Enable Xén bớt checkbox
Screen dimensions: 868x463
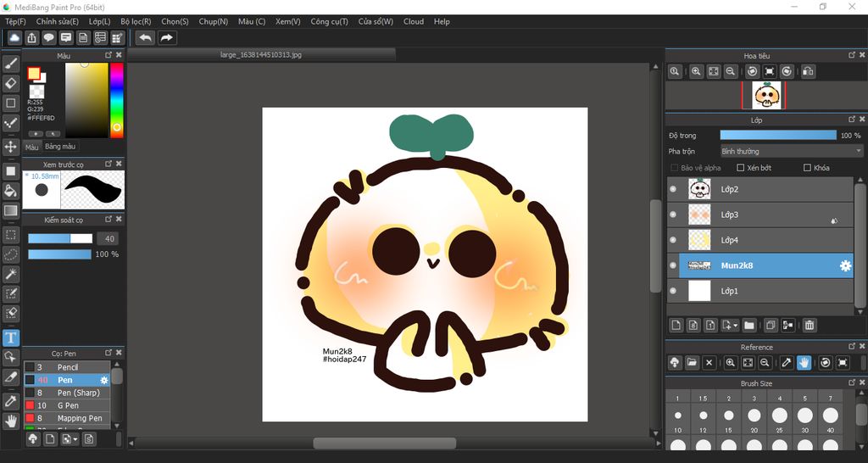pyautogui.click(x=741, y=168)
